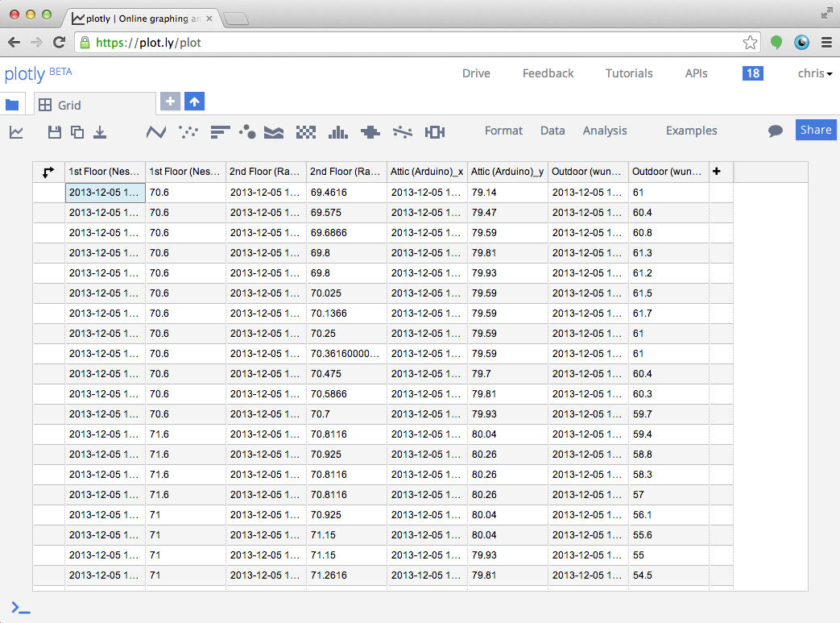Click the plotly BETA logo
Screen dimensions: 840x623
(x=38, y=73)
